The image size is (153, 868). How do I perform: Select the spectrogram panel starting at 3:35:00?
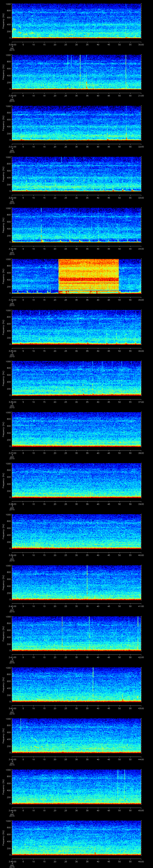coord(76,327)
